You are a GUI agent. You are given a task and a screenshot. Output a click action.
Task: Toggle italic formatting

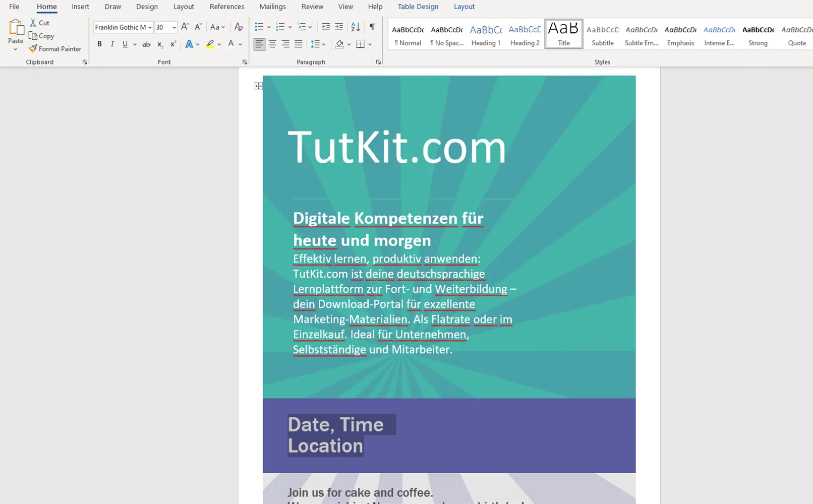pyautogui.click(x=112, y=44)
